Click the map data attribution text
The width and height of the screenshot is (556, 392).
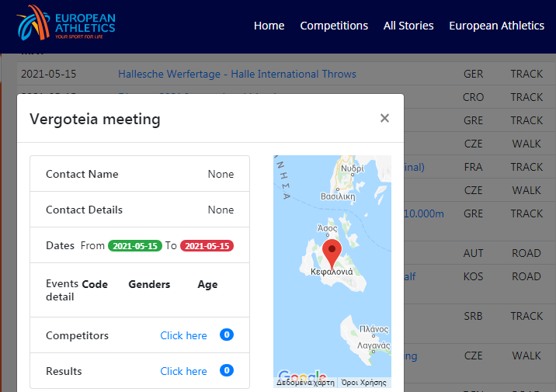point(305,383)
